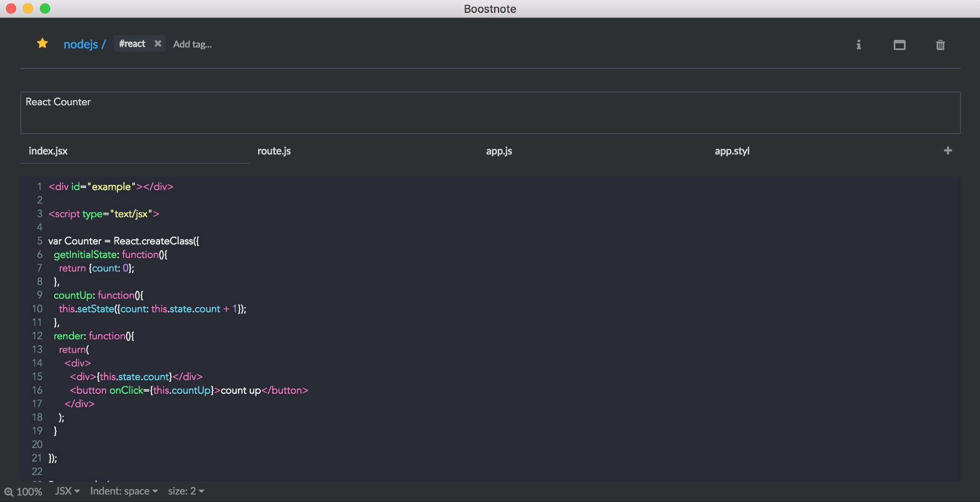Click the button onClick code line
Viewport: 980px width, 502px height.
[x=189, y=390]
